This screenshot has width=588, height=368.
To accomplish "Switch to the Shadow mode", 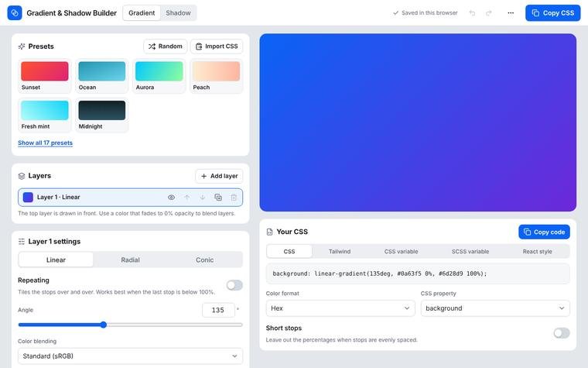I will coord(178,13).
